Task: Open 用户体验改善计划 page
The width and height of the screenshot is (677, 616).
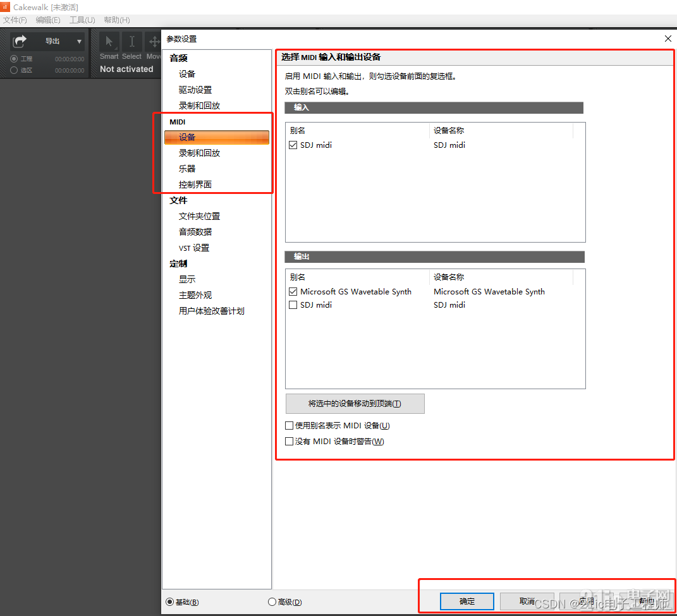Action: point(212,311)
